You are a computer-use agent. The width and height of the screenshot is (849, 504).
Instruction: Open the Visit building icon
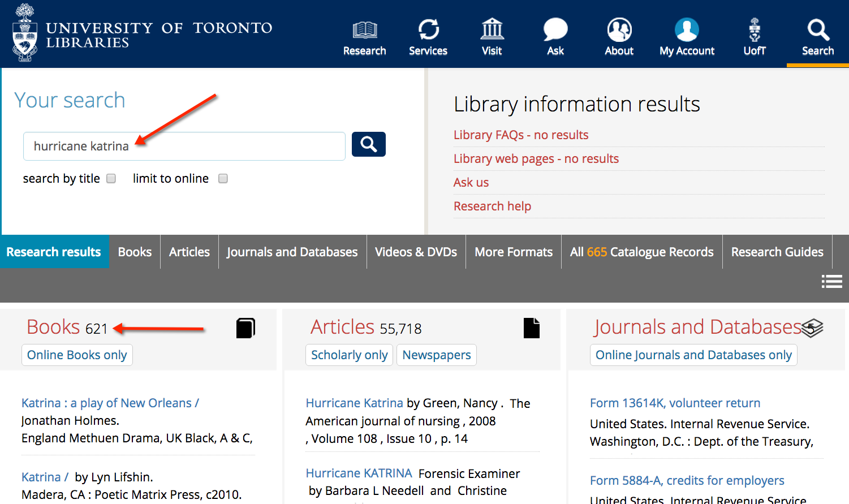pos(492,29)
